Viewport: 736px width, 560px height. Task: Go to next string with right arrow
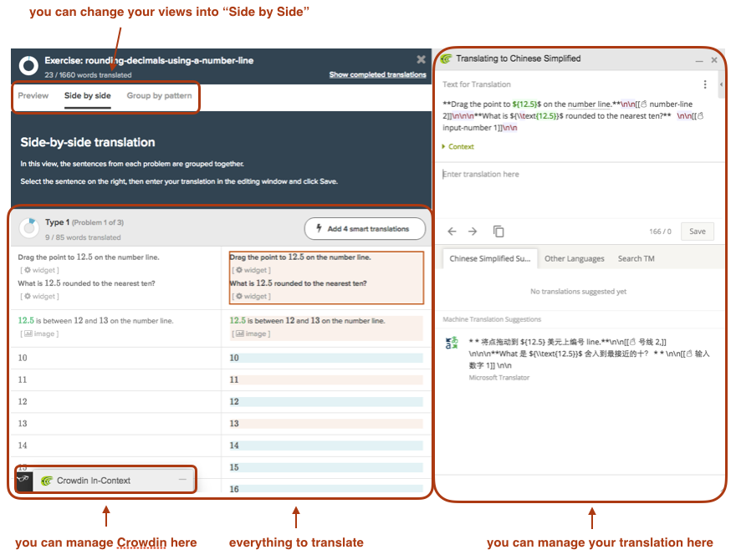pos(472,232)
